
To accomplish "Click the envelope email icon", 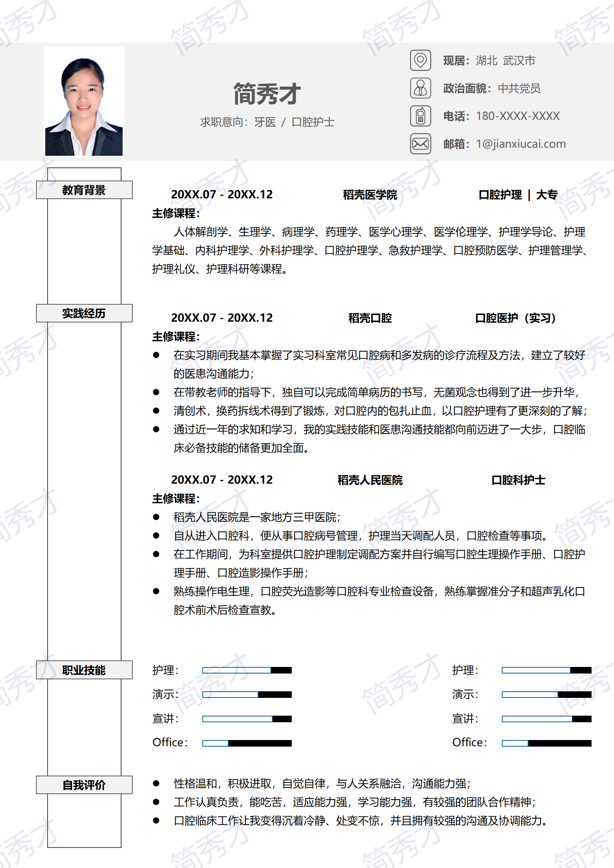I will 421,144.
